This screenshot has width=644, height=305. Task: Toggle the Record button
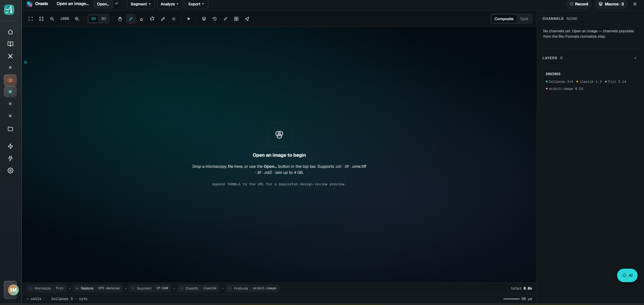click(579, 4)
